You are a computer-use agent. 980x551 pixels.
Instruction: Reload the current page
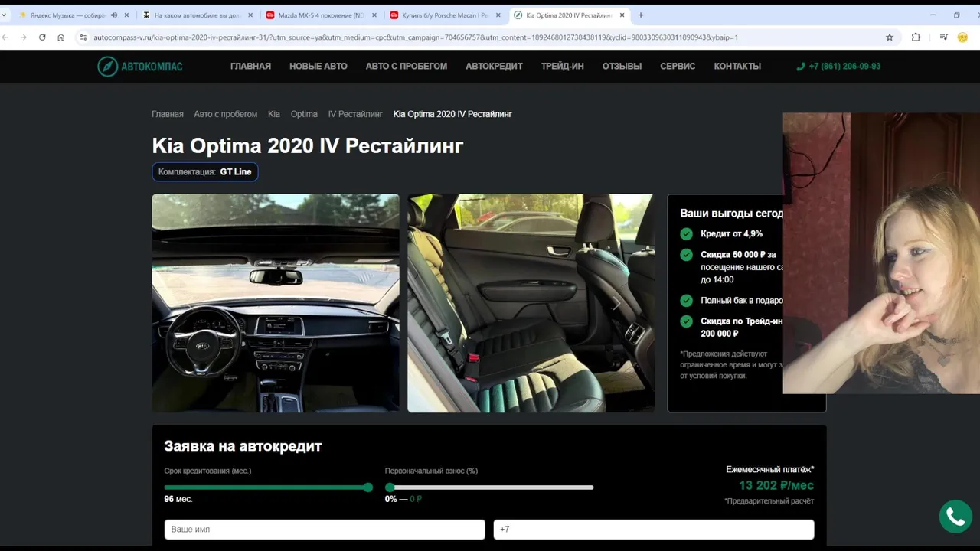point(42,37)
